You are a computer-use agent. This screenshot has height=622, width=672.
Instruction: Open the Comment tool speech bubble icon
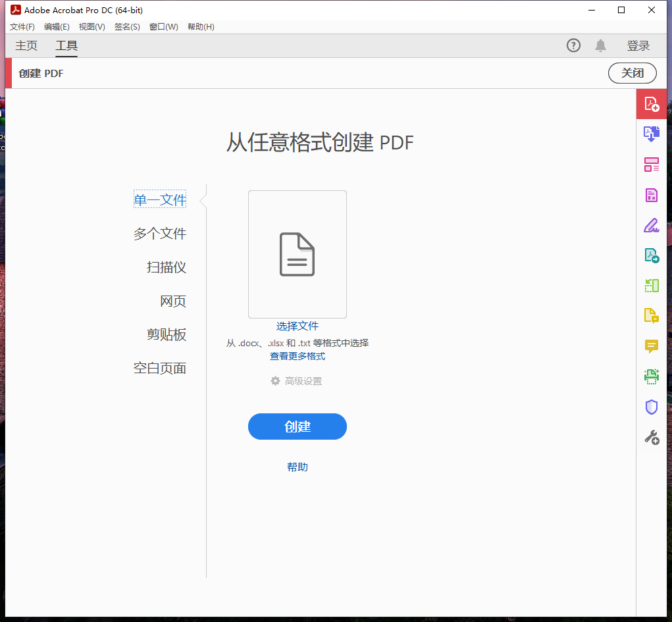coord(652,346)
